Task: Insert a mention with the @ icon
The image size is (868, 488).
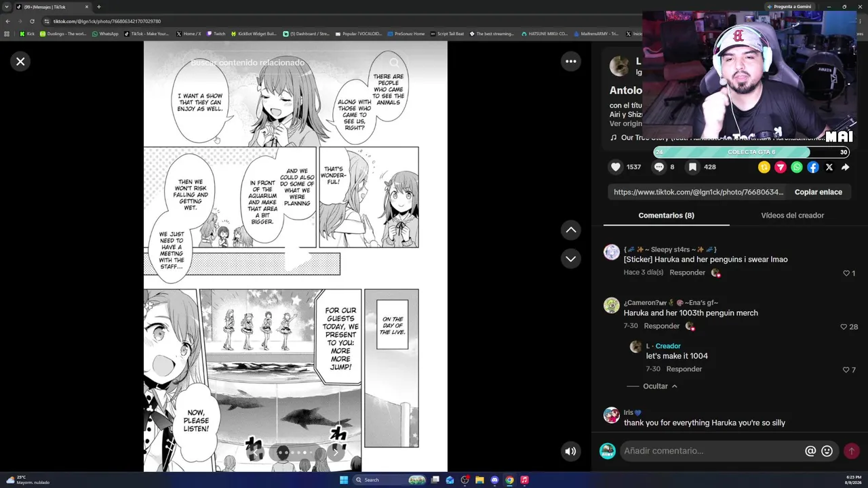Action: coord(810,451)
